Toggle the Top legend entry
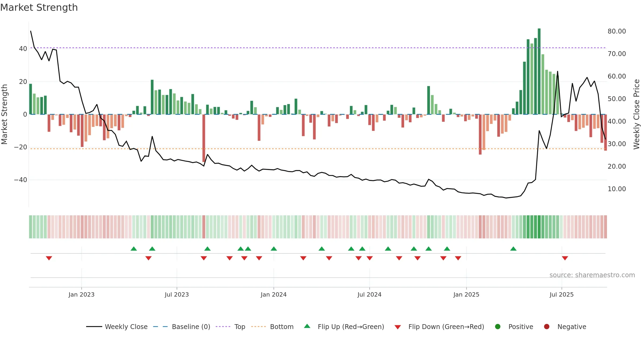This screenshot has width=644, height=362. point(230,327)
